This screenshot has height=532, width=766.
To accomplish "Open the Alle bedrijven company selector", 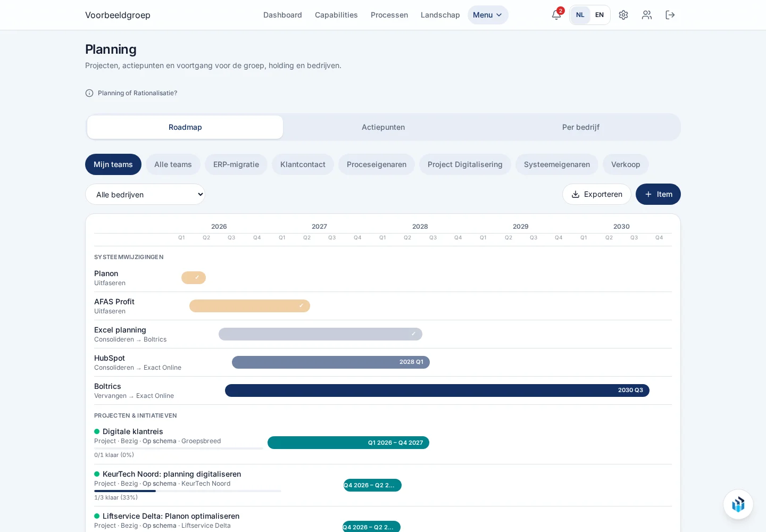I will coord(145,194).
